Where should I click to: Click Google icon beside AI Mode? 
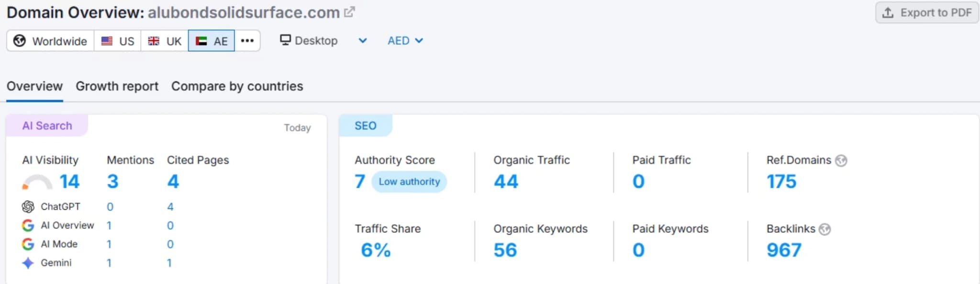click(x=28, y=244)
